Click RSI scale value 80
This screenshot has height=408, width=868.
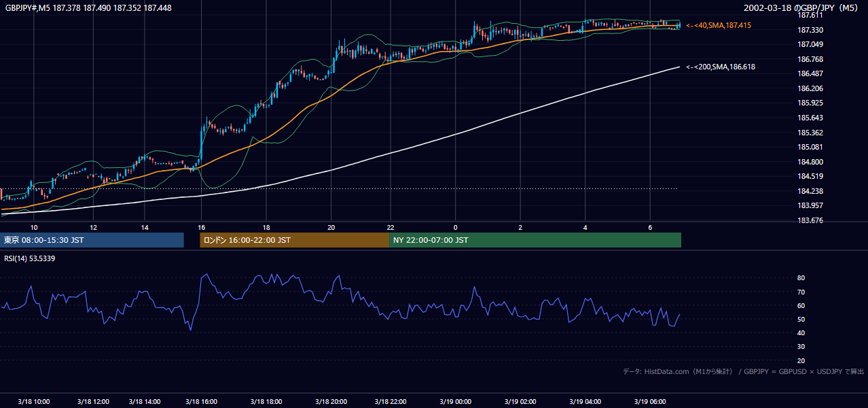(801, 278)
